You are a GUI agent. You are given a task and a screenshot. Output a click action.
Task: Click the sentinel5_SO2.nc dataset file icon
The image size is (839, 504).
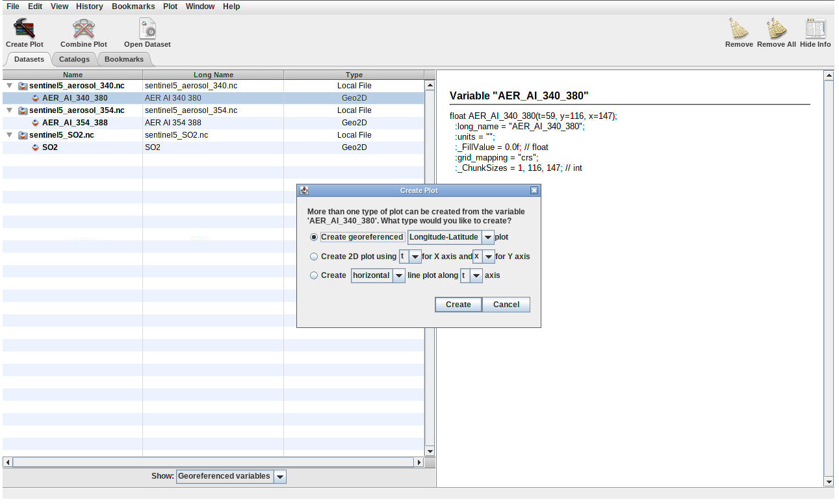(23, 135)
